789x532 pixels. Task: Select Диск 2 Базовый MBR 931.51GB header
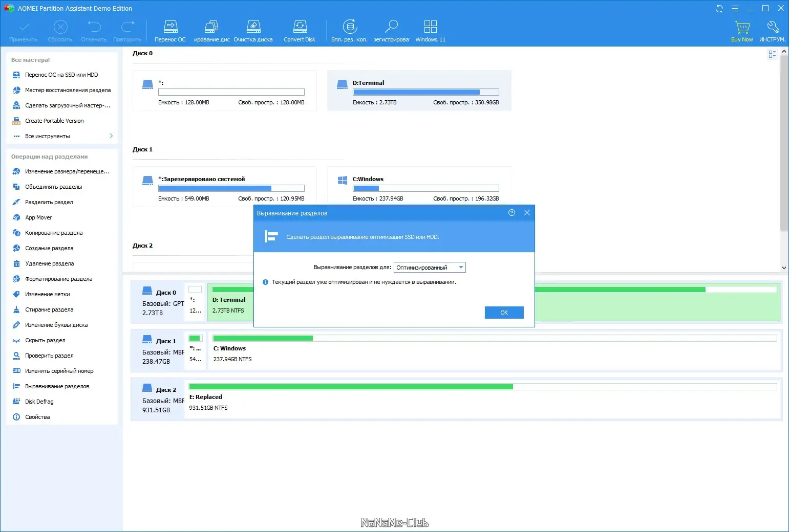[x=157, y=399]
